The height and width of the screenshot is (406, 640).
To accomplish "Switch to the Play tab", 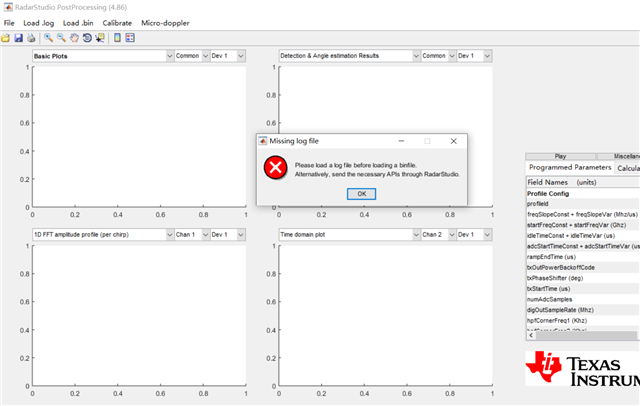I will tap(560, 156).
